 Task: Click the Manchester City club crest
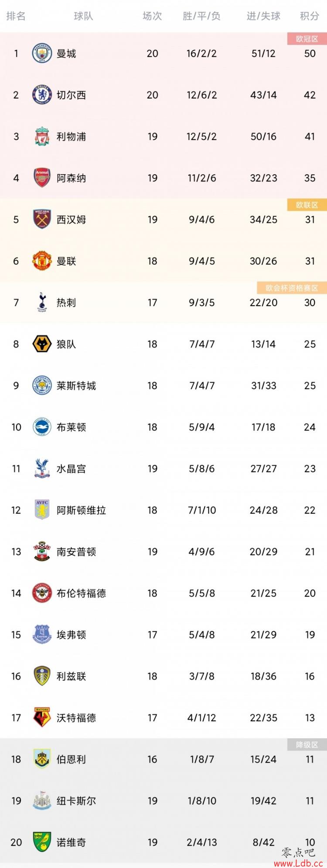(42, 53)
